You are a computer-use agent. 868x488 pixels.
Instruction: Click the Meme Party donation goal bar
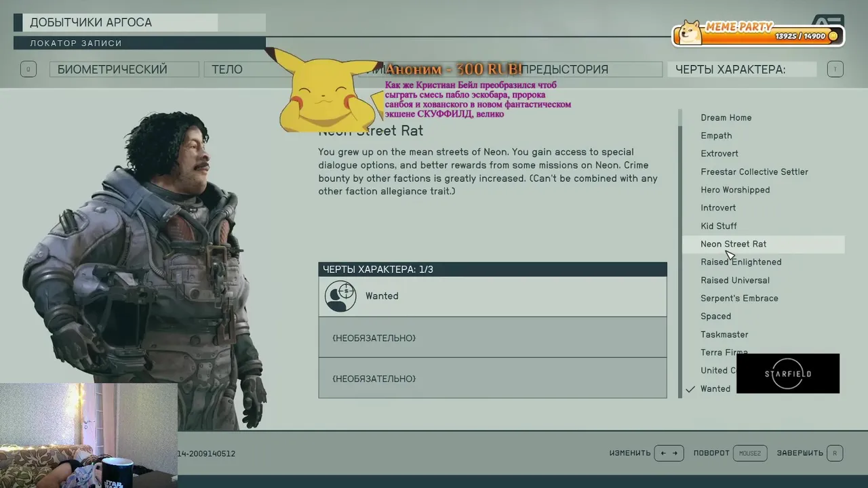click(758, 36)
